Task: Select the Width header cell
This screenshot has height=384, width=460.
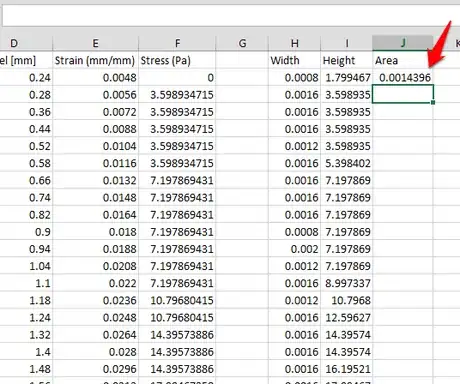Action: click(x=294, y=60)
